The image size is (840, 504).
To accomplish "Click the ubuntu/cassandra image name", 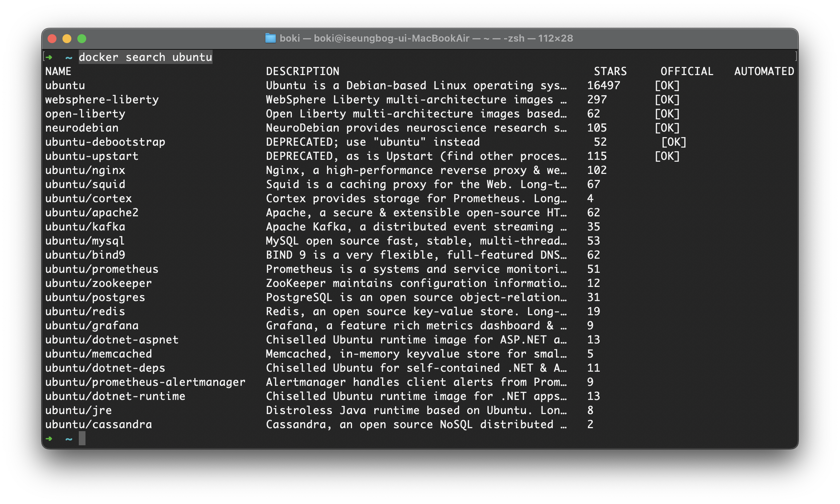I will 98,424.
